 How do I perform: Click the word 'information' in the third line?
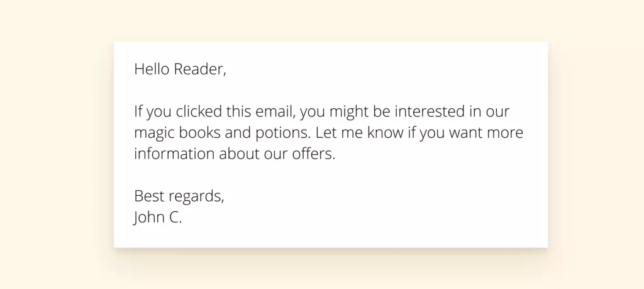click(x=175, y=154)
